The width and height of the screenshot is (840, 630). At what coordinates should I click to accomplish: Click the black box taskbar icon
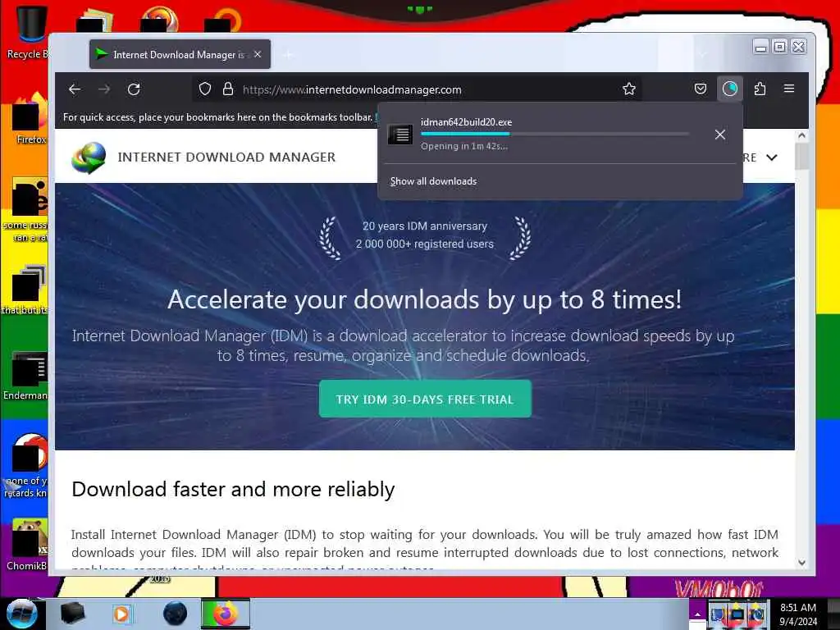click(x=72, y=614)
